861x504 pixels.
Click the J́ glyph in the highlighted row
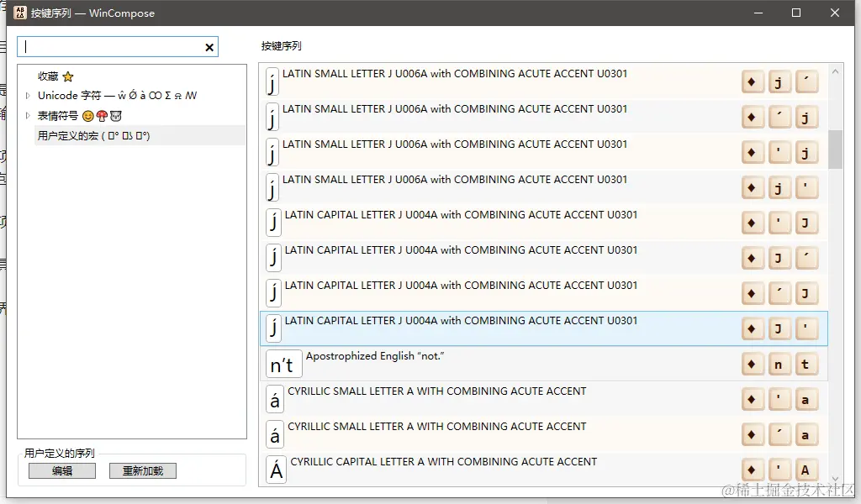pyautogui.click(x=273, y=328)
